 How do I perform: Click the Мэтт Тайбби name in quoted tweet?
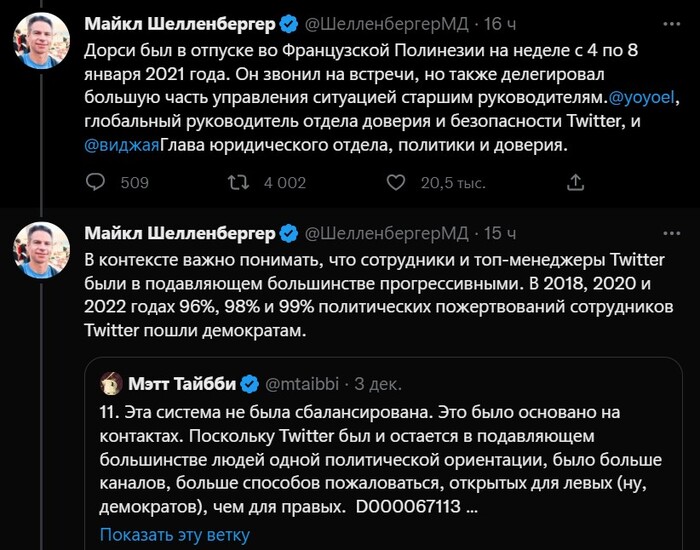pos(180,384)
